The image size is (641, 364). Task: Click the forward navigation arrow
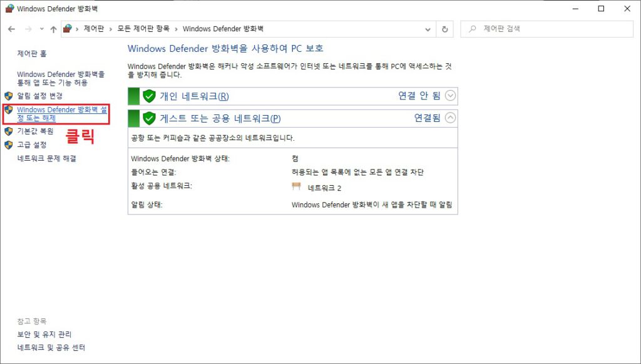click(28, 29)
